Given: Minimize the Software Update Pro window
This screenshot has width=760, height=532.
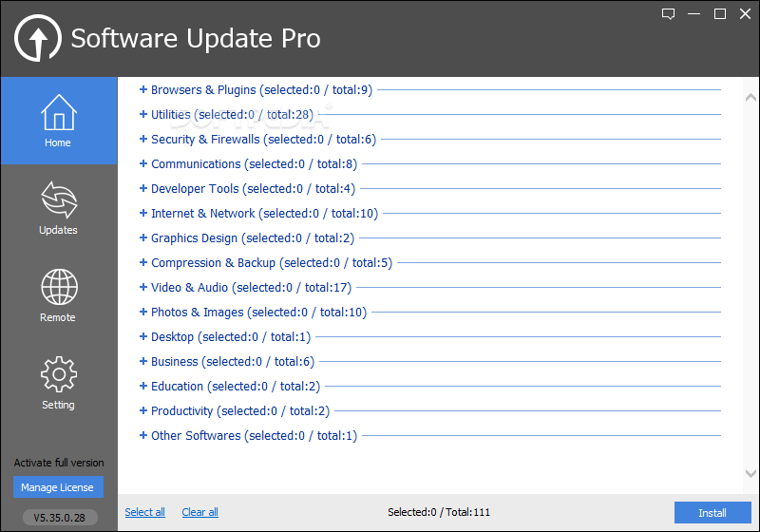Looking at the screenshot, I should click(x=694, y=14).
